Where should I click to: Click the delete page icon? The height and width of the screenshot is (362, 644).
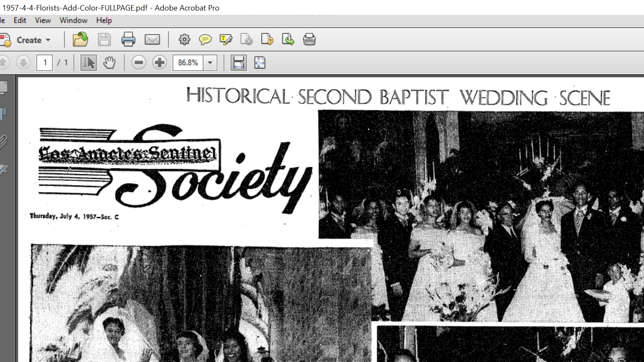coord(246,40)
